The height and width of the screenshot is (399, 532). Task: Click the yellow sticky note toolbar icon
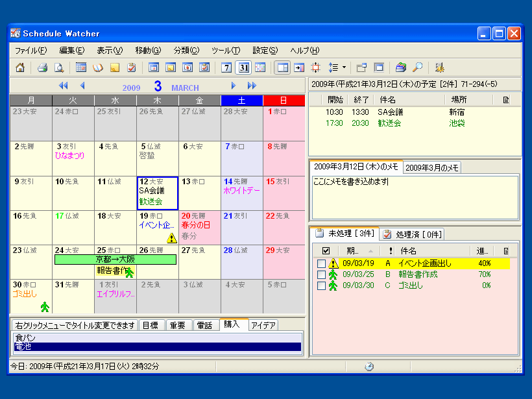point(115,67)
